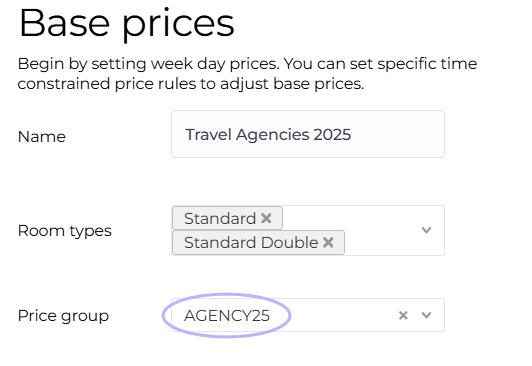
Task: Remove the Standard Double room type tag
Action: click(x=328, y=242)
